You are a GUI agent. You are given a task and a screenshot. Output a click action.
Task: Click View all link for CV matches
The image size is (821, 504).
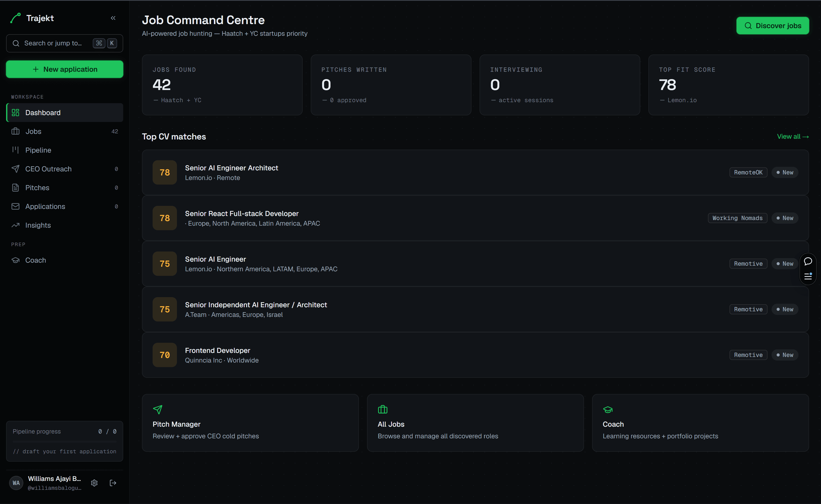793,137
